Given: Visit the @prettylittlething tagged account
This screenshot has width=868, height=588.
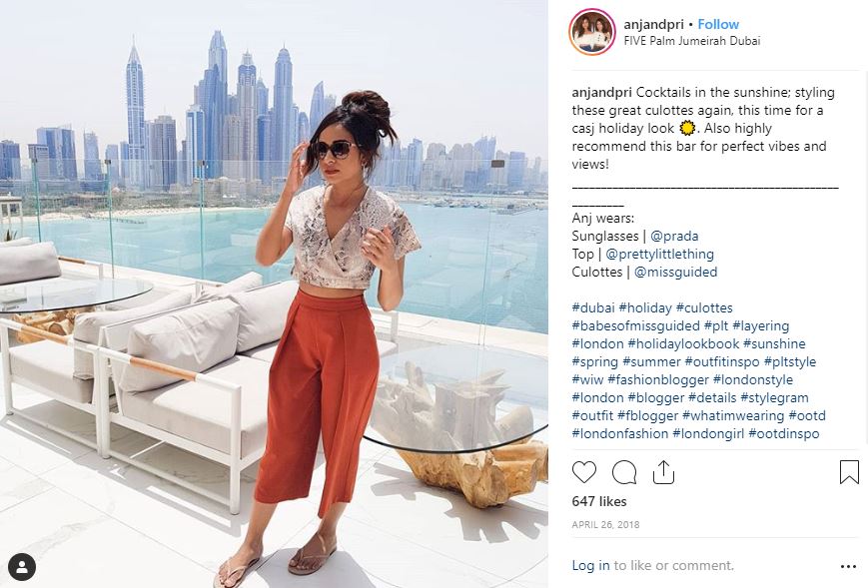Looking at the screenshot, I should (659, 254).
